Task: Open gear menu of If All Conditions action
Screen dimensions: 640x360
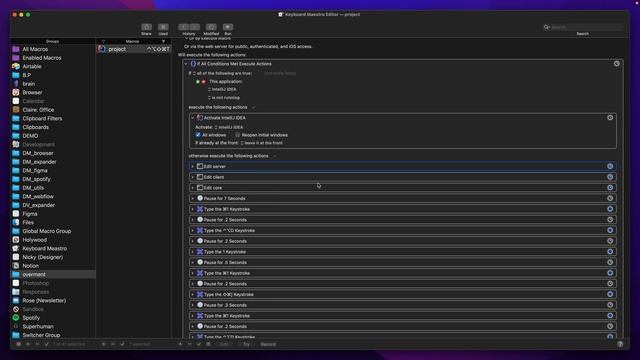Action: pyautogui.click(x=616, y=64)
